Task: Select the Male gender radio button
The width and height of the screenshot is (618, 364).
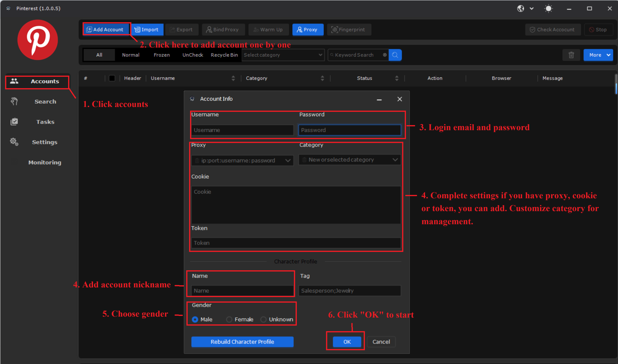Action: pos(195,319)
